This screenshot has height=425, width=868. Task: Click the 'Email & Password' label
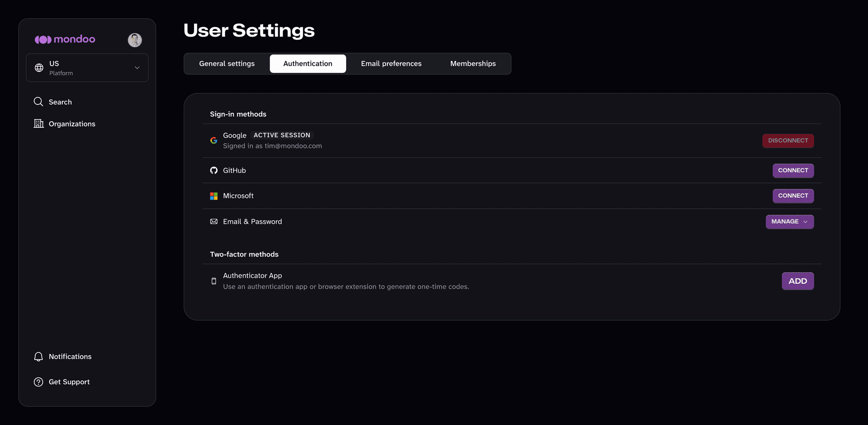(x=253, y=222)
